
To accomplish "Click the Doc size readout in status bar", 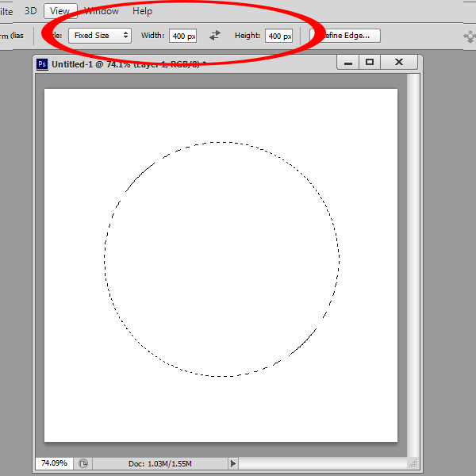I will [x=159, y=463].
